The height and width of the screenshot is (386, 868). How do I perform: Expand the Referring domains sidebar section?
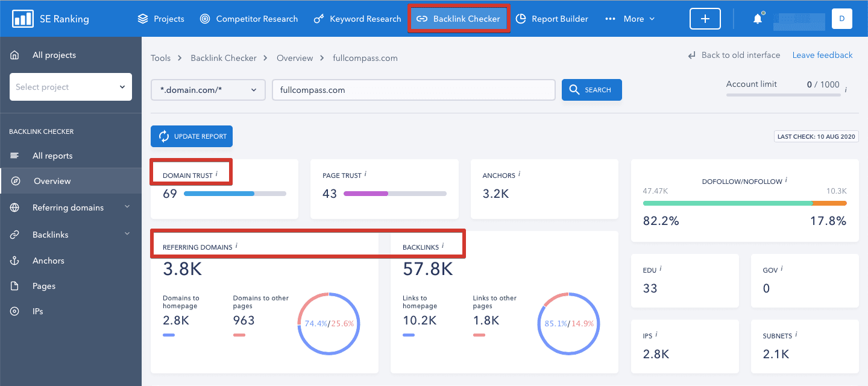coord(127,207)
